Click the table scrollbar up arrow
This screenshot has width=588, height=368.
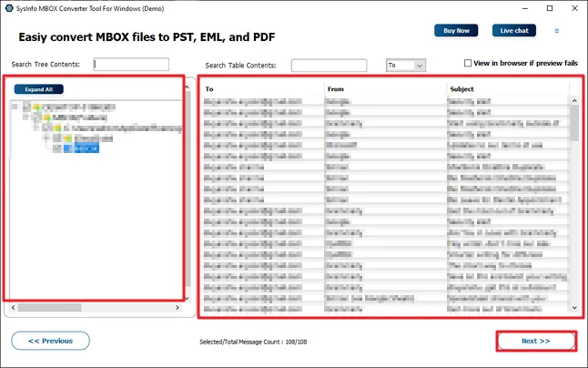click(x=574, y=100)
